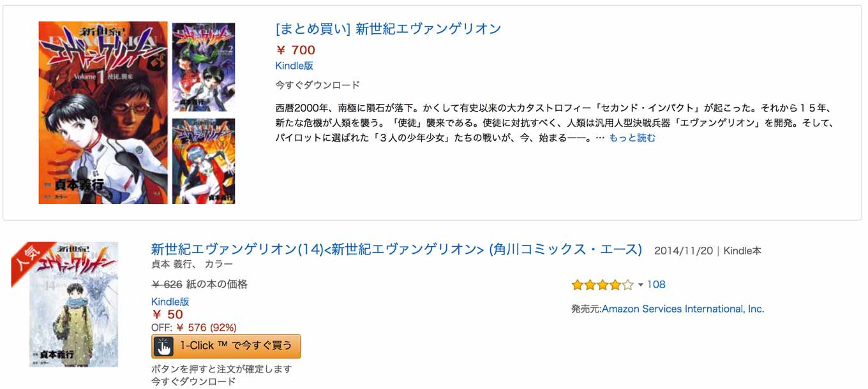
Task: Click the Volume 2 cover thumbnail
Action: [204, 67]
